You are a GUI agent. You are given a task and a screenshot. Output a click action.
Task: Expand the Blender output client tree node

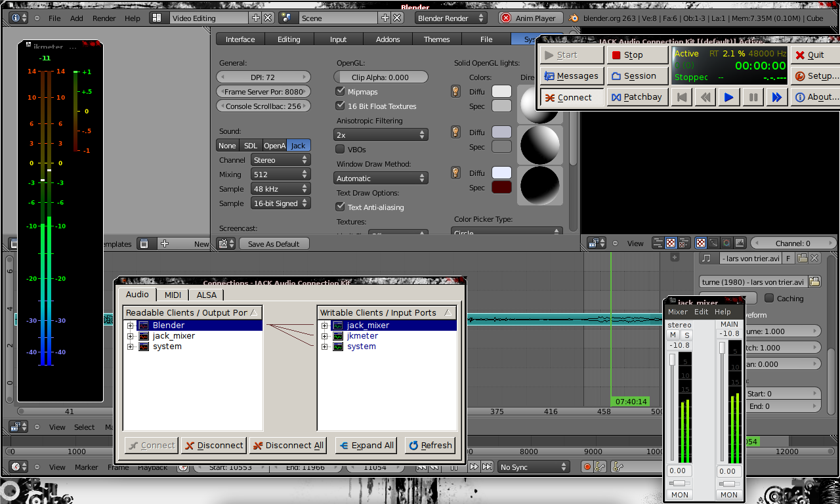point(131,325)
